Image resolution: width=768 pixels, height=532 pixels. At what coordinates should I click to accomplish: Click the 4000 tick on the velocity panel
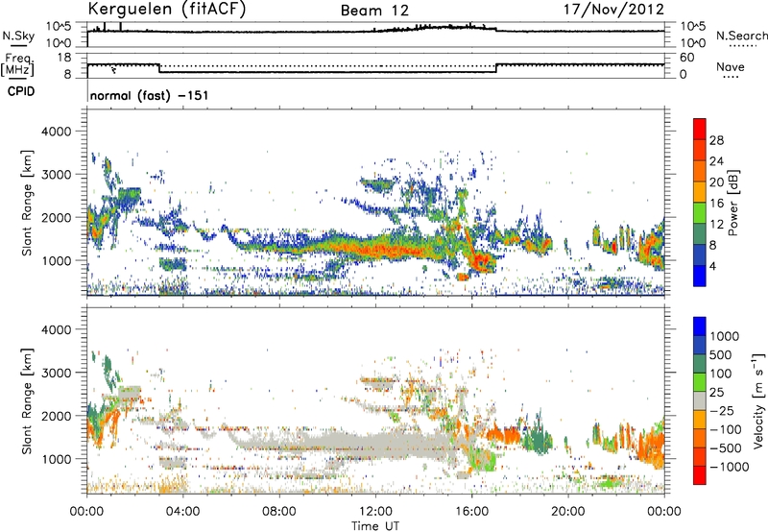click(x=56, y=329)
